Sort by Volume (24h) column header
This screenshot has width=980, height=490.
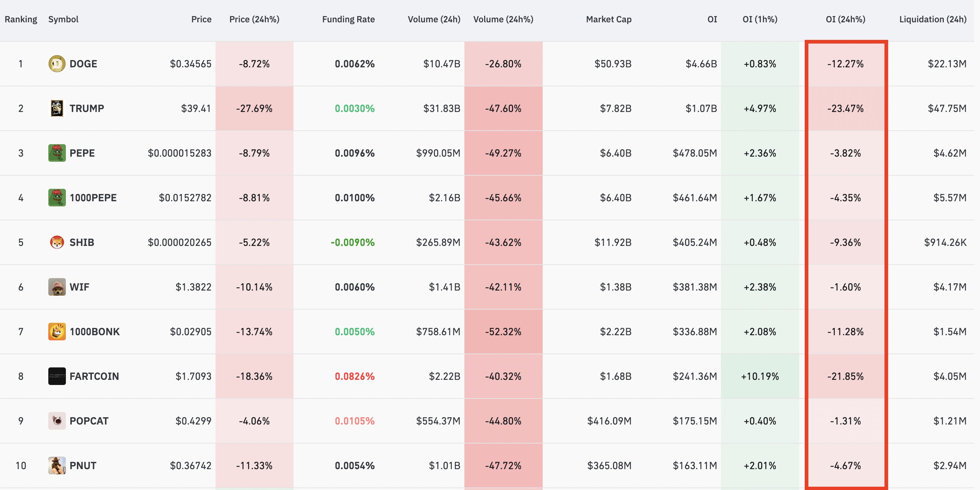pyautogui.click(x=434, y=19)
